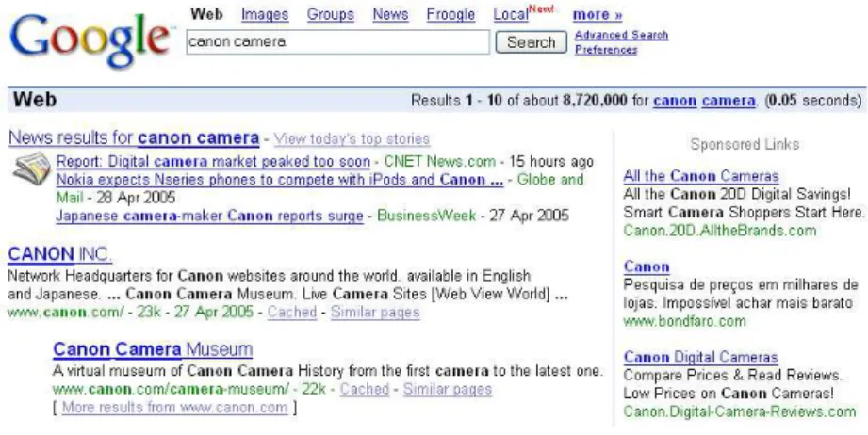868x435 pixels.
Task: Open the Canon Camera Museum result
Action: (x=153, y=349)
